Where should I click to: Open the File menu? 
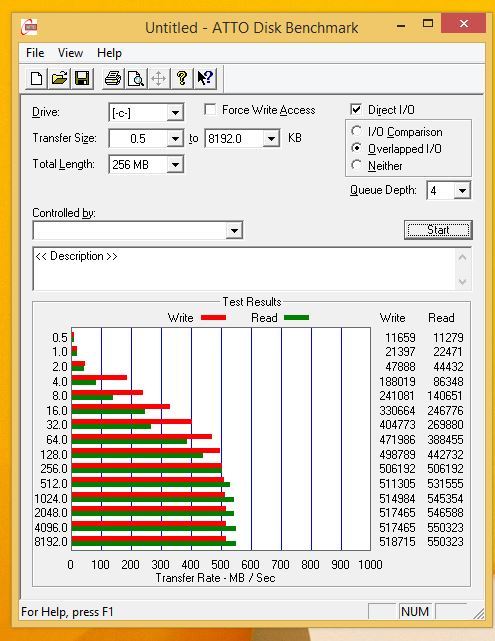pos(35,53)
